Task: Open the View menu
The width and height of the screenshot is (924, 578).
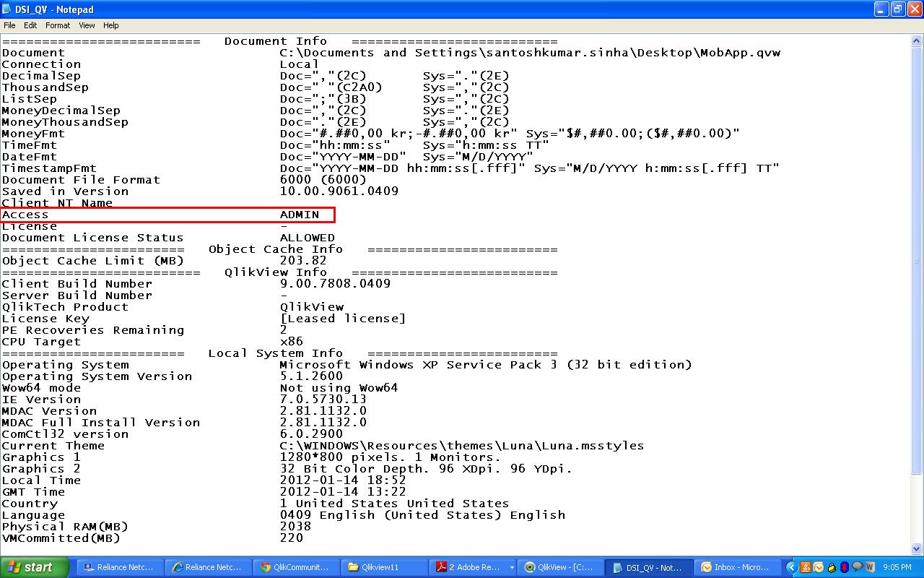Action: pos(87,25)
